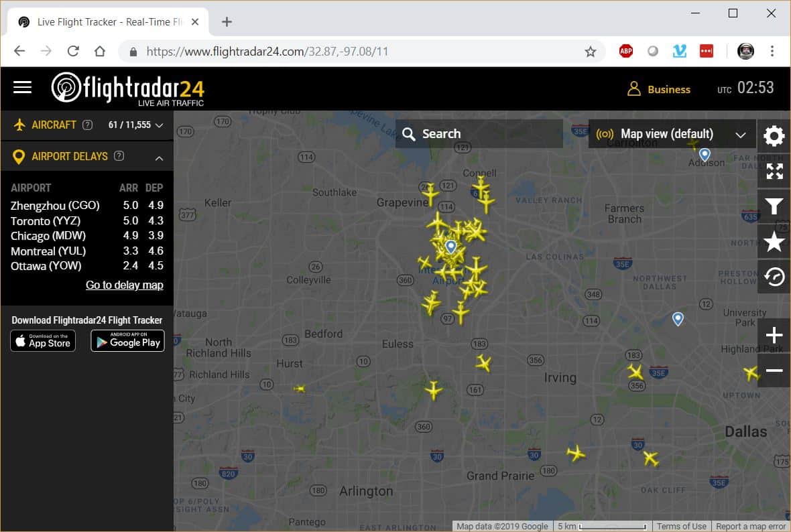Select the small aircraft near Hurst

pyautogui.click(x=299, y=389)
